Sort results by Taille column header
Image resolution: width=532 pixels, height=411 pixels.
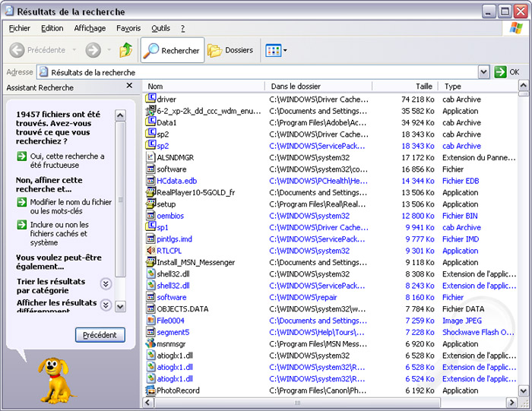tap(423, 87)
